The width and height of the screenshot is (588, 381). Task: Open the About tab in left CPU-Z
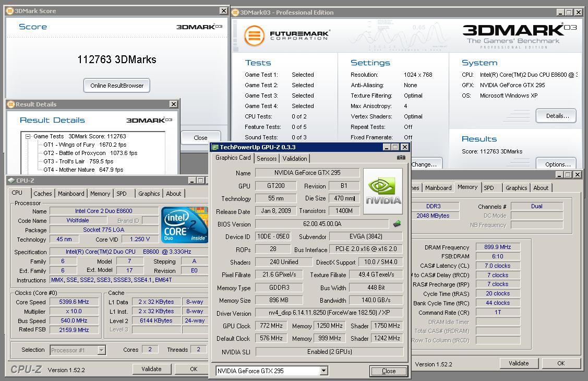174,194
